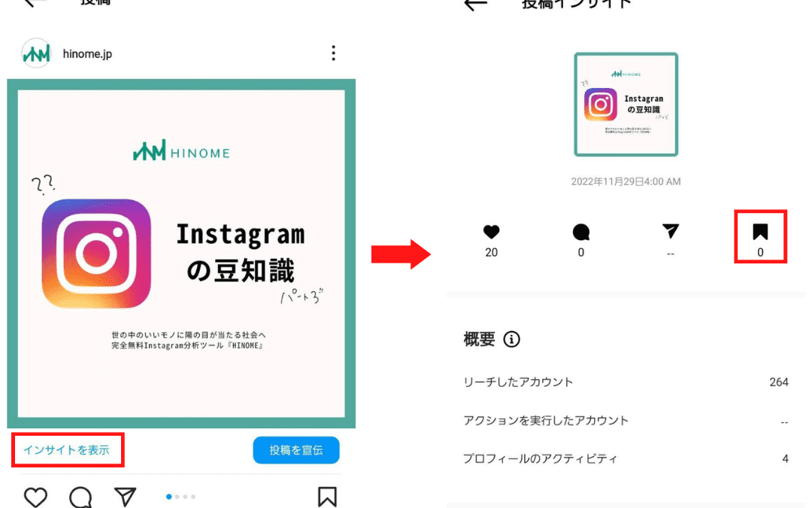Save the post with the bookmark outline icon
This screenshot has width=812, height=508.
(327, 497)
